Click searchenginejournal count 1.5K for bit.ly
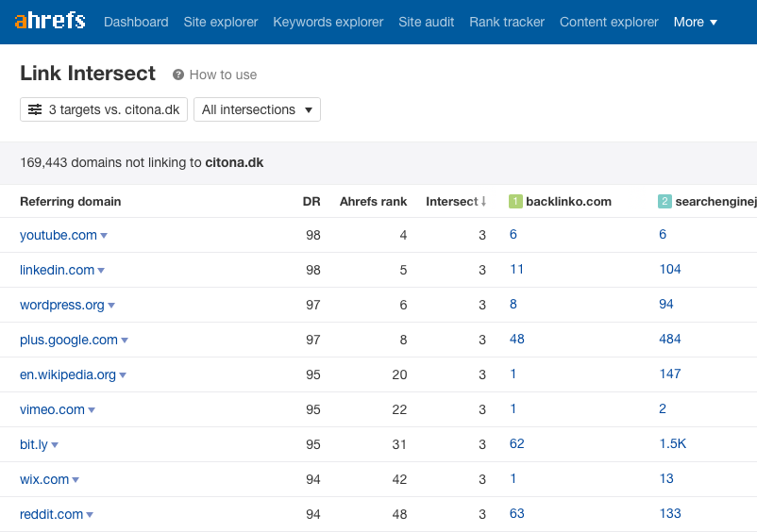This screenshot has height=532, width=757. [x=672, y=443]
